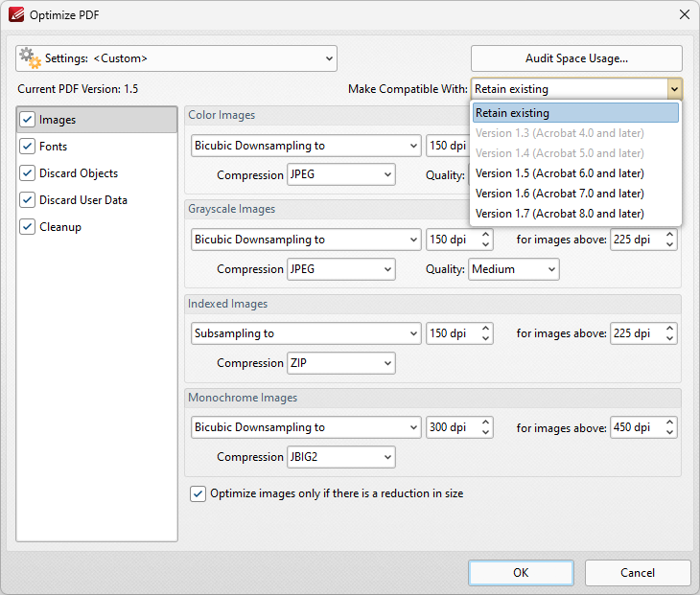Uncheck the Discard Objects checkbox
This screenshot has height=595, width=700.
pyautogui.click(x=27, y=173)
